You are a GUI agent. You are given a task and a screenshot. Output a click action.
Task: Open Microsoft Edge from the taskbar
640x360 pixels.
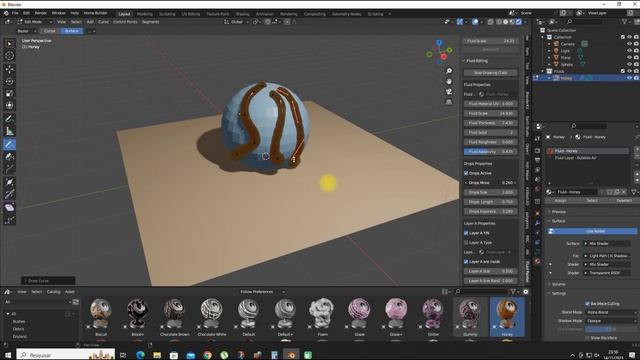pos(140,355)
